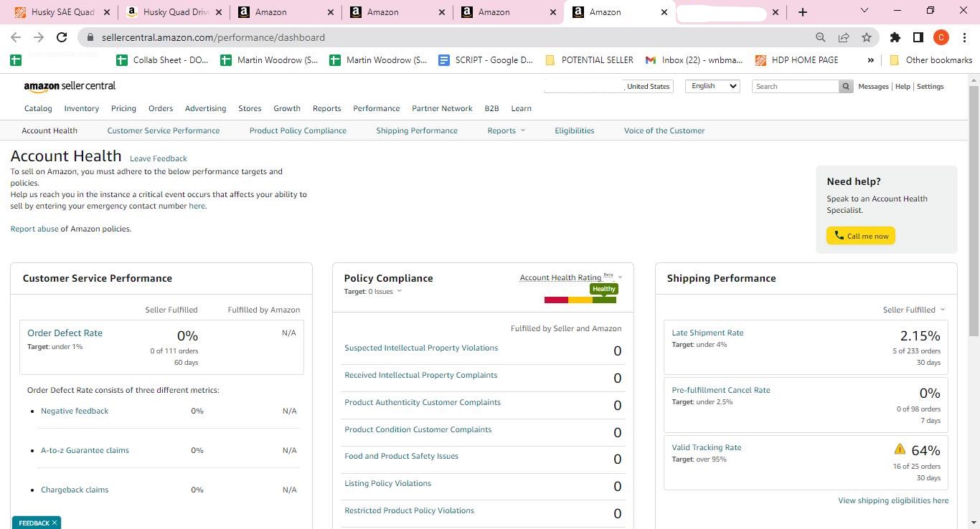Click View shipping eligibilities here
Viewport: 980px width, 529px height.
tap(893, 500)
